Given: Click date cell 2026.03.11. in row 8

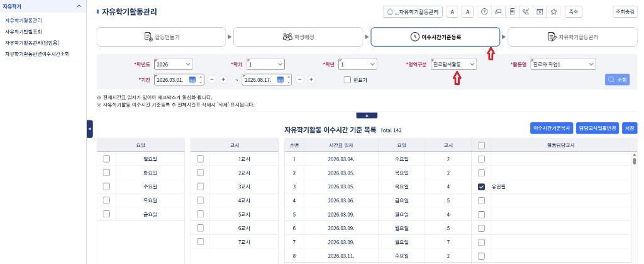Looking at the screenshot, I should point(341,256).
